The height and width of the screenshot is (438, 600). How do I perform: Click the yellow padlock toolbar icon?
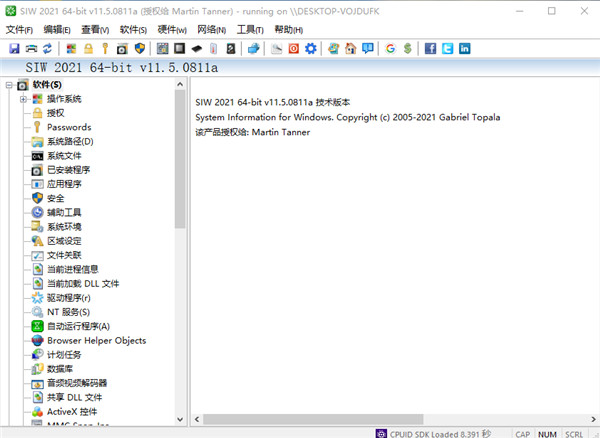click(88, 48)
